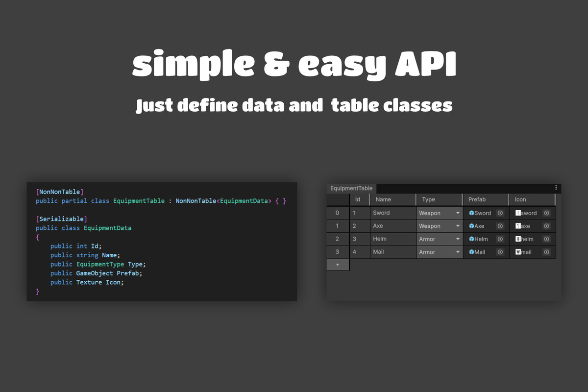This screenshot has height=392, width=588.
Task: Click the sword icon texture picker
Action: tap(547, 213)
